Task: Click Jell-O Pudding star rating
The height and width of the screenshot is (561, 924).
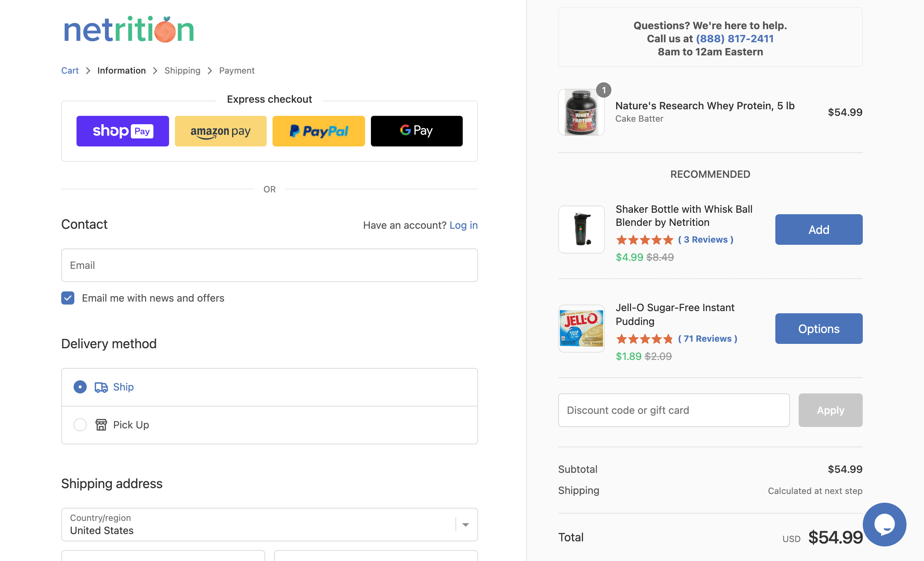Action: [x=644, y=339]
